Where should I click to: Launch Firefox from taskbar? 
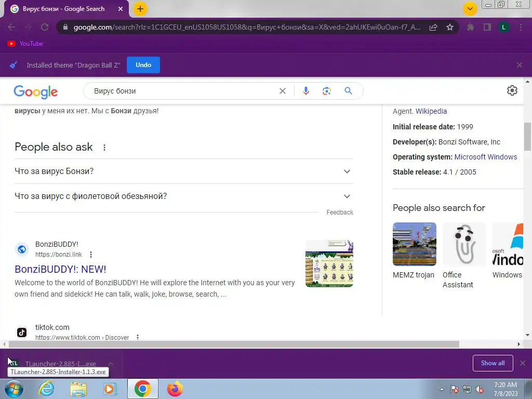[175, 389]
